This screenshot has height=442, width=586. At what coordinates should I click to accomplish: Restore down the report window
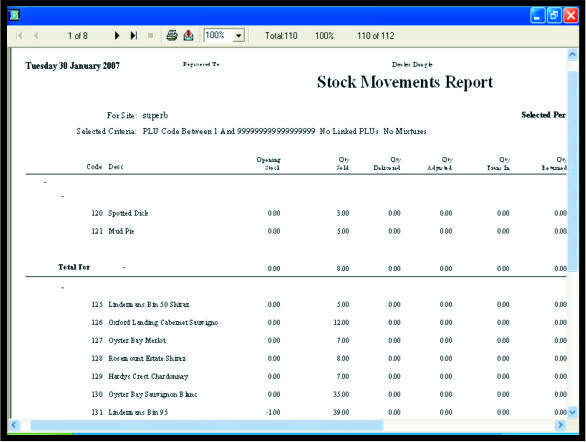point(554,16)
